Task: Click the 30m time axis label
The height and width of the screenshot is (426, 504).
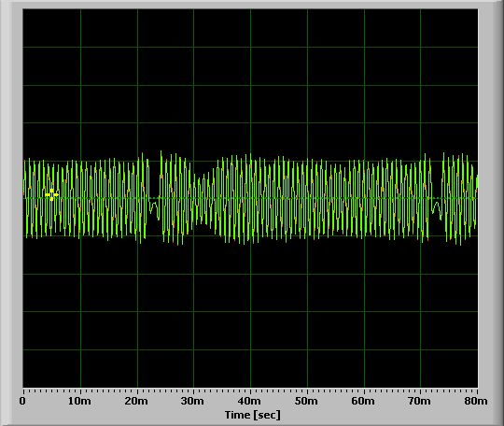Action: (192, 401)
